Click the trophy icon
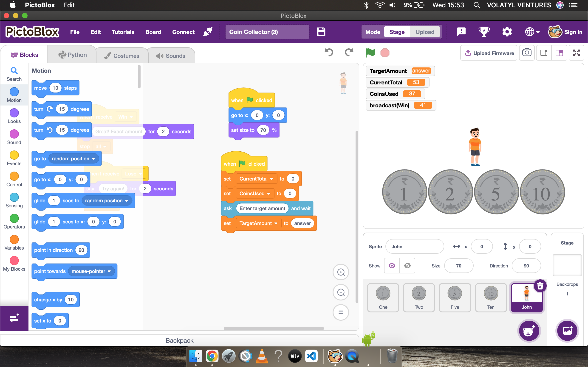Image resolution: width=588 pixels, height=367 pixels. pyautogui.click(x=484, y=32)
